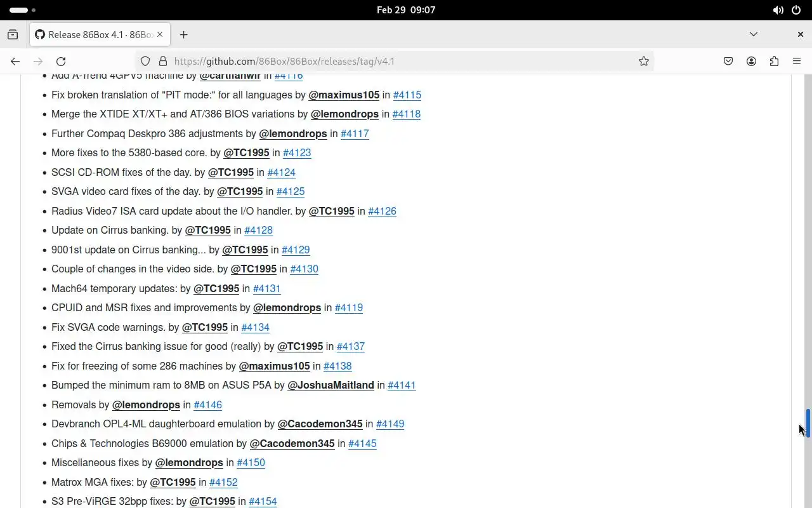Open pull request #4126
812x508 pixels.
pos(383,211)
